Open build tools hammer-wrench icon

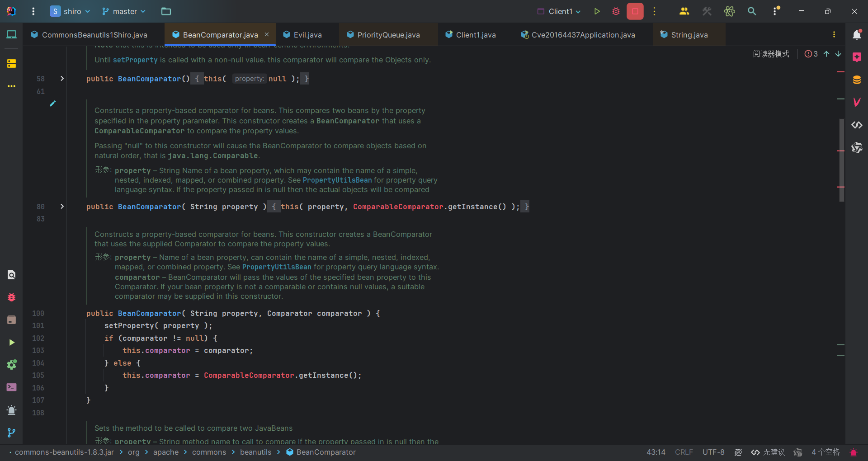[707, 11]
